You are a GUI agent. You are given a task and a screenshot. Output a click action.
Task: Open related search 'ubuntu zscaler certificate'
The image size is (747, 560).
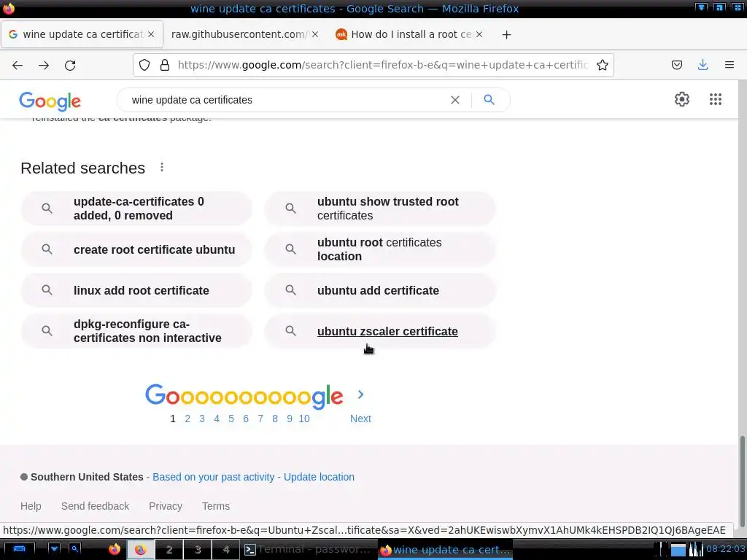380,331
